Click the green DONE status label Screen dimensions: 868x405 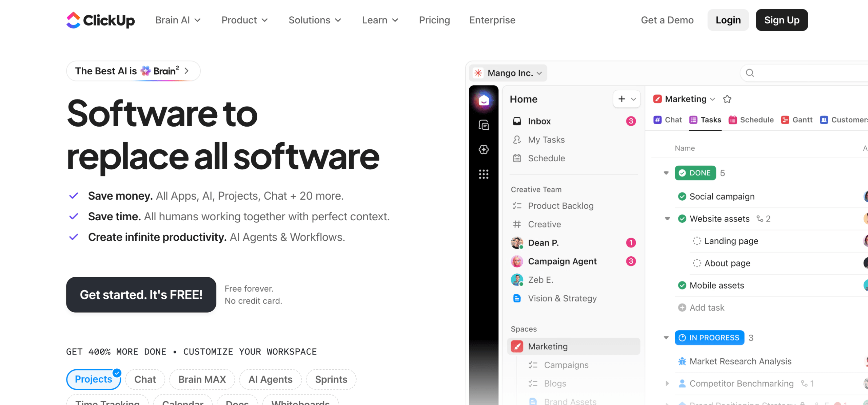[x=695, y=173]
